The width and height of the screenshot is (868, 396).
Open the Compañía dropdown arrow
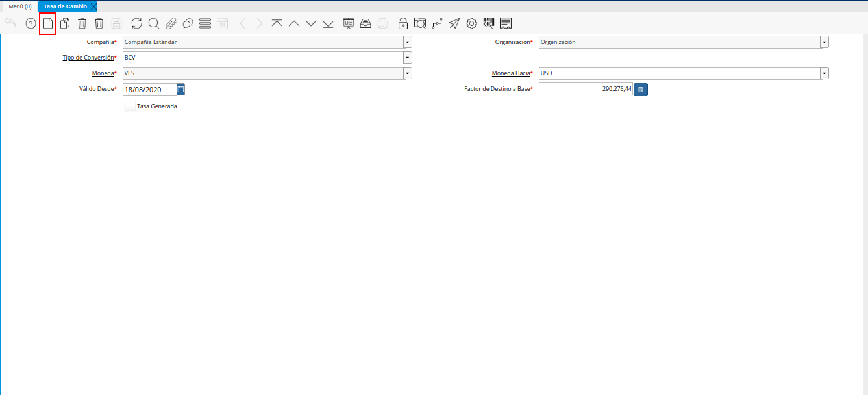click(408, 42)
